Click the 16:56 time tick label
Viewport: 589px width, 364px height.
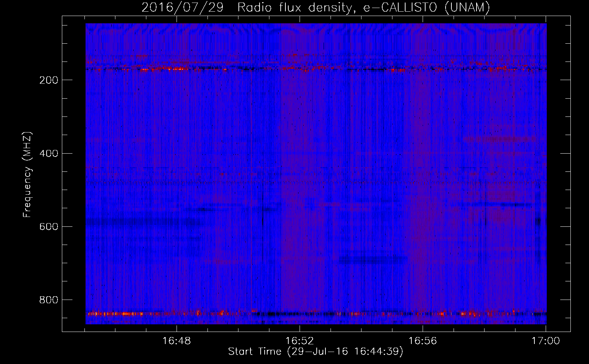423,341
